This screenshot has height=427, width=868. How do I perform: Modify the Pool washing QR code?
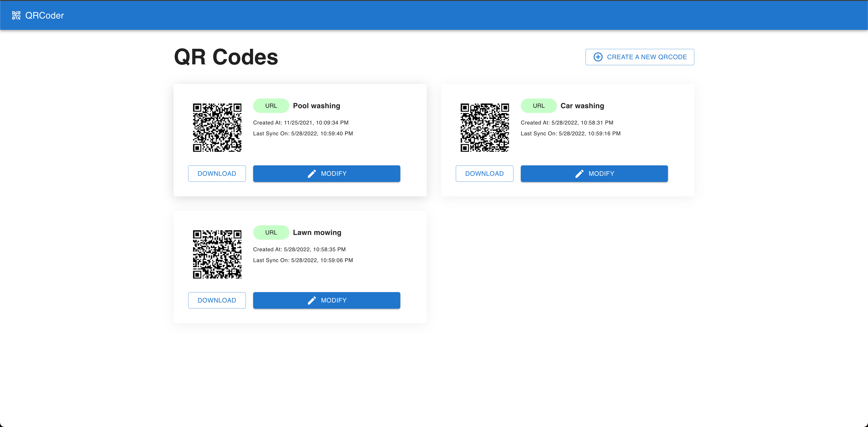[326, 174]
